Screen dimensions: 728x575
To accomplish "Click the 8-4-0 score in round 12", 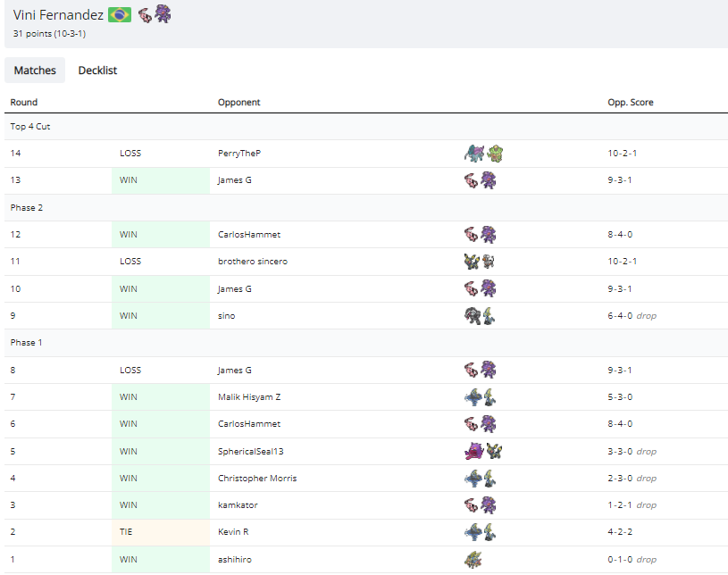I will [x=620, y=234].
